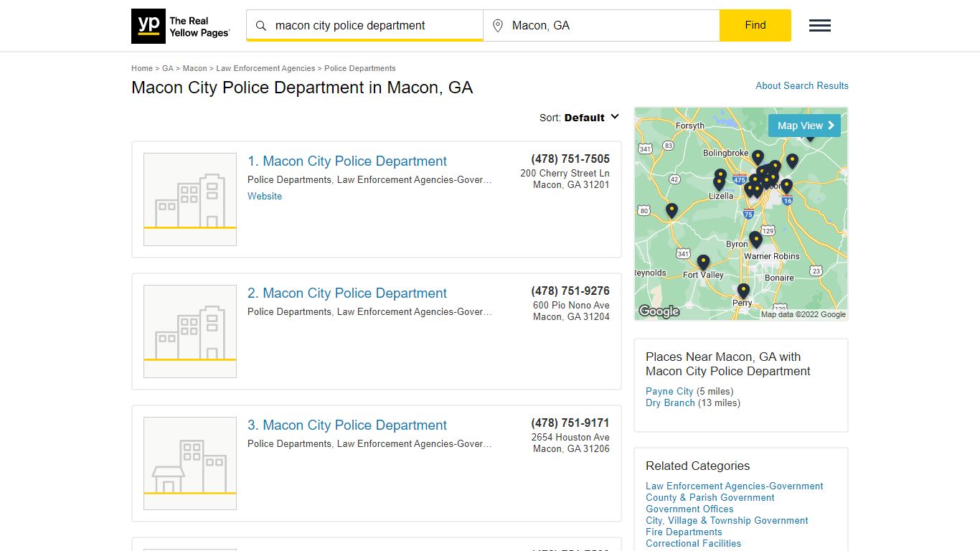Click the YP Real Yellow Pages logo
The width and height of the screenshot is (980, 551).
(x=181, y=27)
